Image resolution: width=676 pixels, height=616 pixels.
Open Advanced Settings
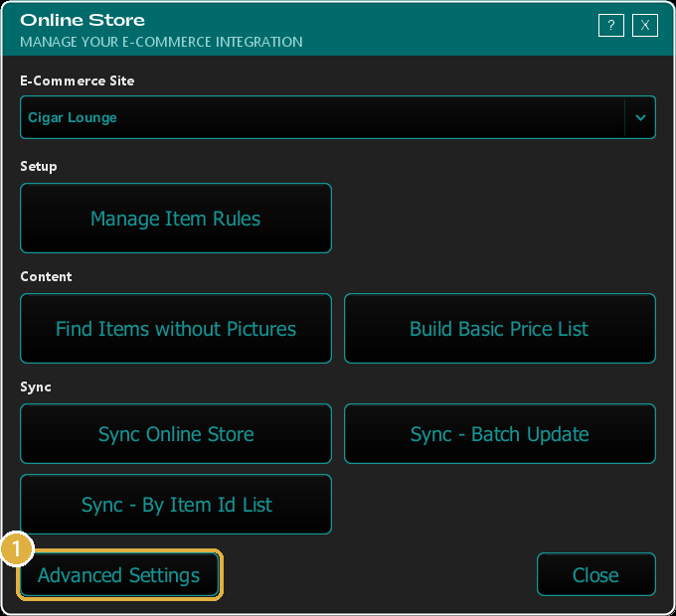pos(119,575)
